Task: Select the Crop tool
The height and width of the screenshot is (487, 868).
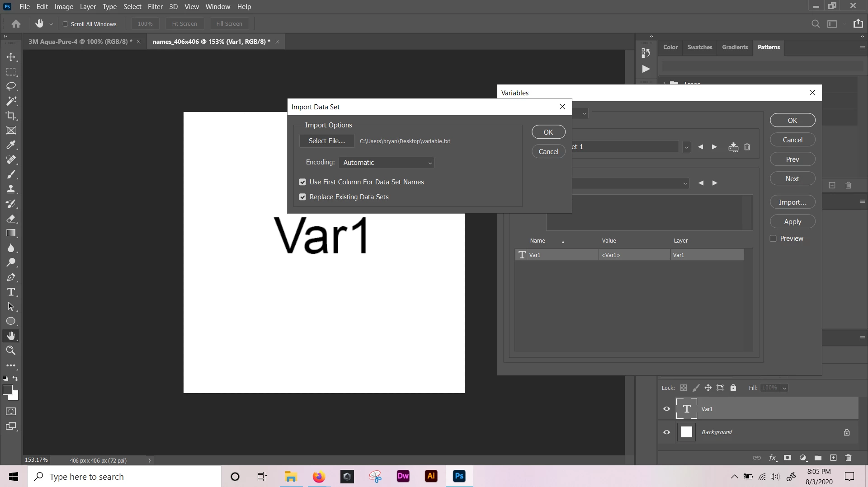Action: click(x=11, y=116)
